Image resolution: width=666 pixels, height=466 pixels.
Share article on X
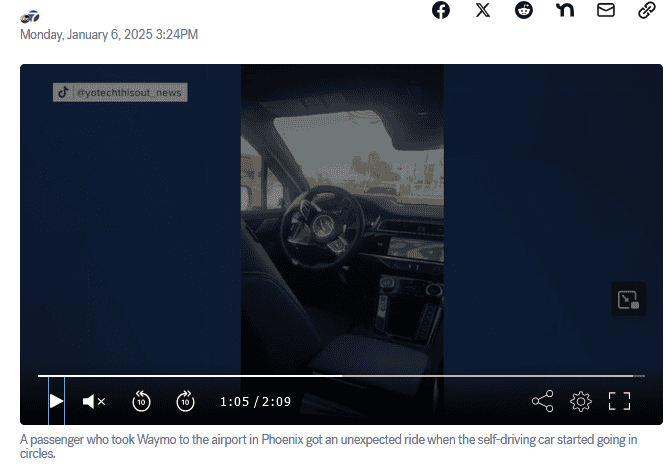pyautogui.click(x=483, y=10)
